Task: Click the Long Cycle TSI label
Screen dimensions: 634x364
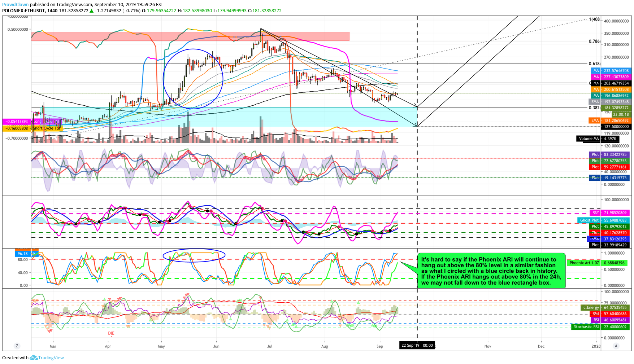Action: coord(47,122)
